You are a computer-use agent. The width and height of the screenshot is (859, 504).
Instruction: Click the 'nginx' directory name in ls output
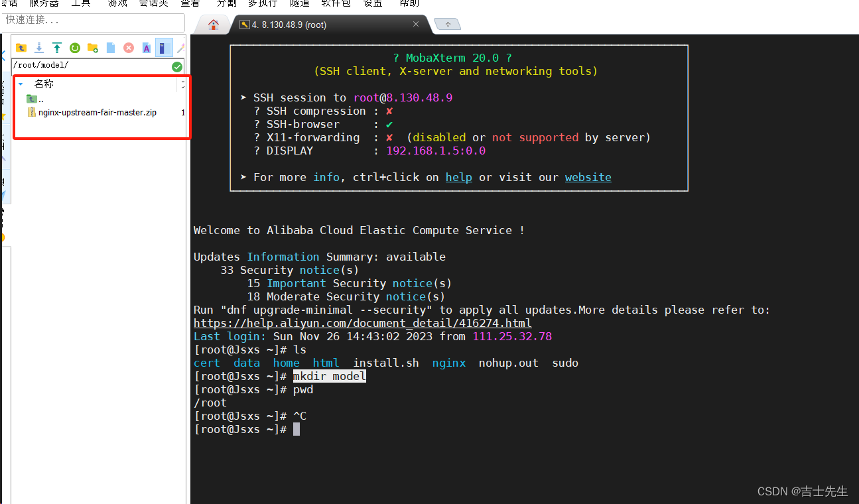449,363
